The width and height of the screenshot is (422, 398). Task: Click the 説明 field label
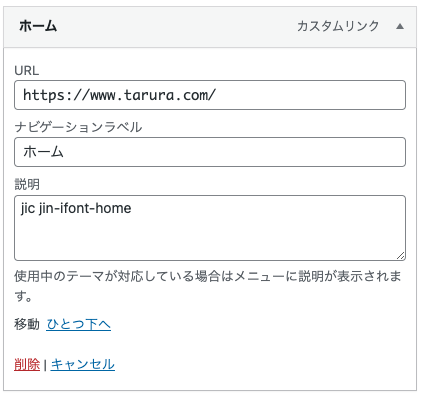click(x=27, y=184)
